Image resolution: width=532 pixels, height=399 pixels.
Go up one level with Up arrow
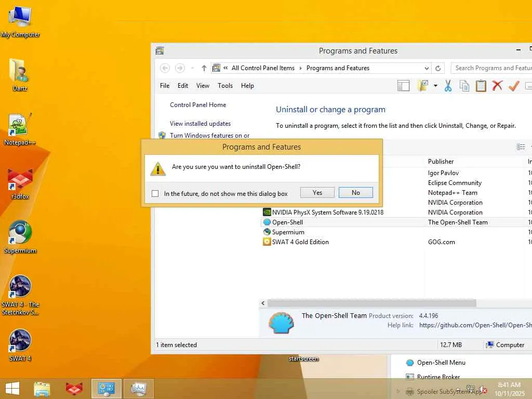pyautogui.click(x=204, y=68)
